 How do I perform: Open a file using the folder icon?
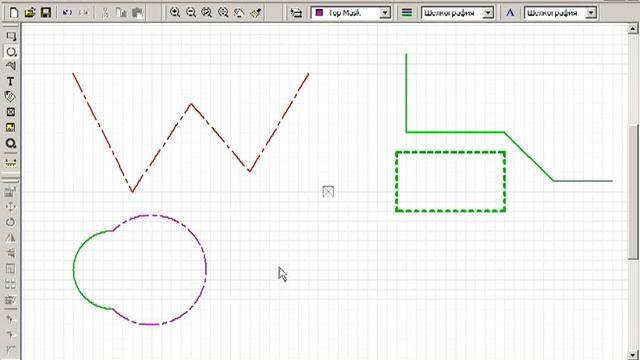tap(30, 13)
